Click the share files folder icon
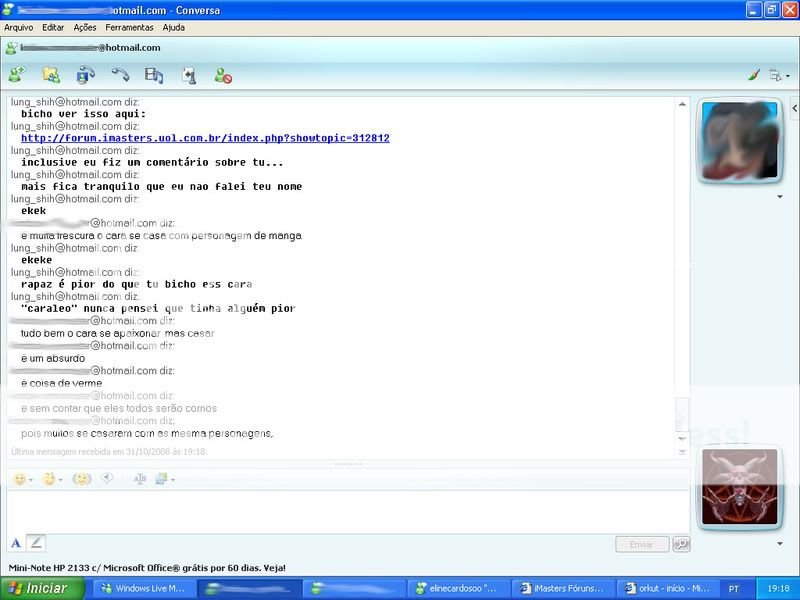Screen dimensions: 800x600 [x=51, y=74]
